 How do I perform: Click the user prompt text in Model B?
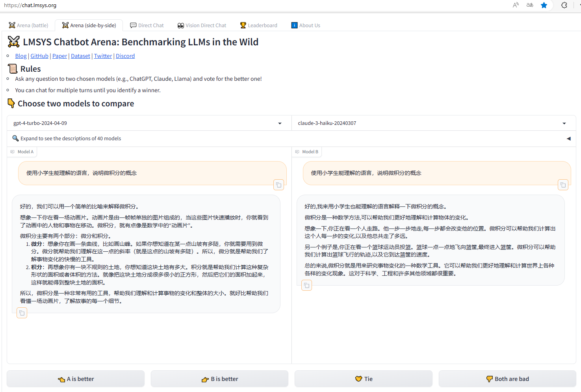pos(366,173)
